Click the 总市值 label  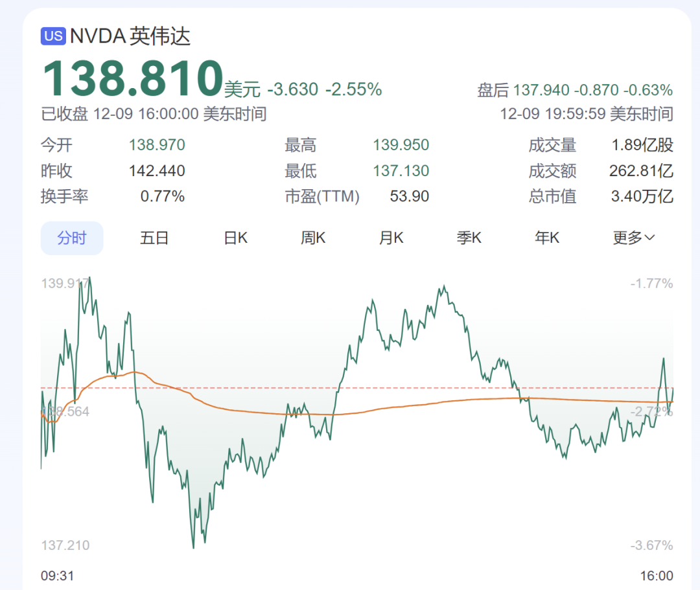click(x=552, y=196)
